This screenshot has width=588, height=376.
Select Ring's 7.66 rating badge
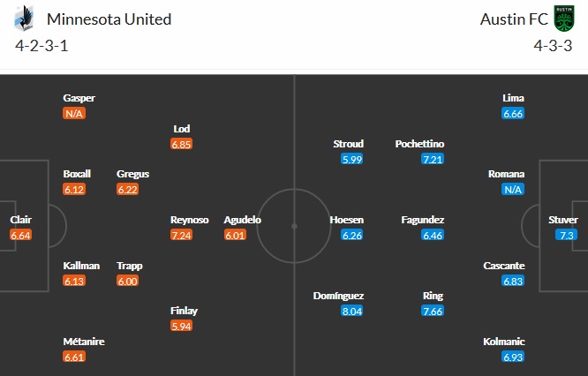[x=433, y=311]
